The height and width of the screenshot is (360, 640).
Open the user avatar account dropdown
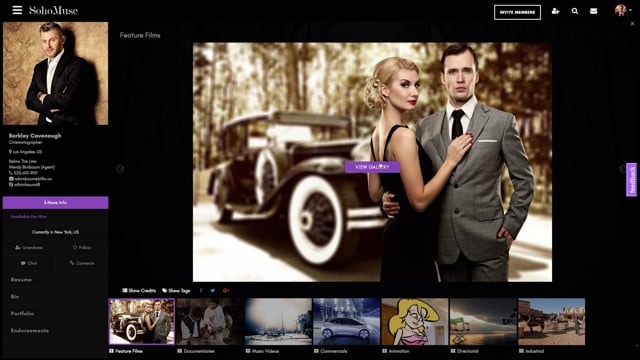622,10
